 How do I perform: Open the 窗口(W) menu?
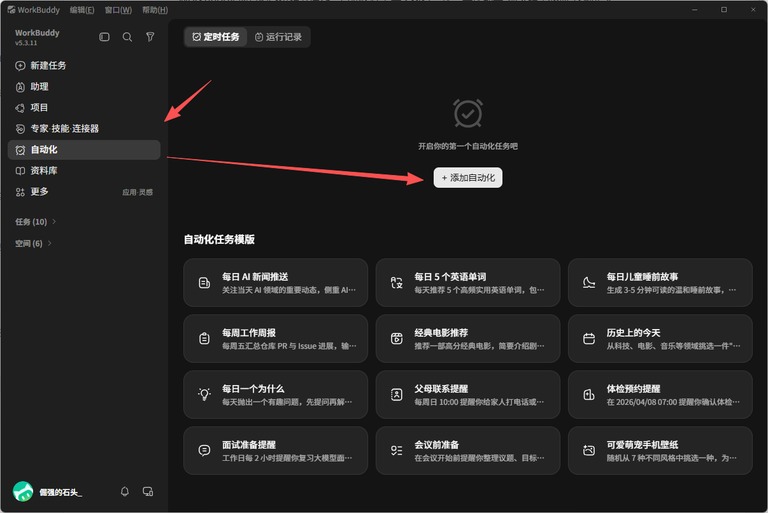[118, 10]
